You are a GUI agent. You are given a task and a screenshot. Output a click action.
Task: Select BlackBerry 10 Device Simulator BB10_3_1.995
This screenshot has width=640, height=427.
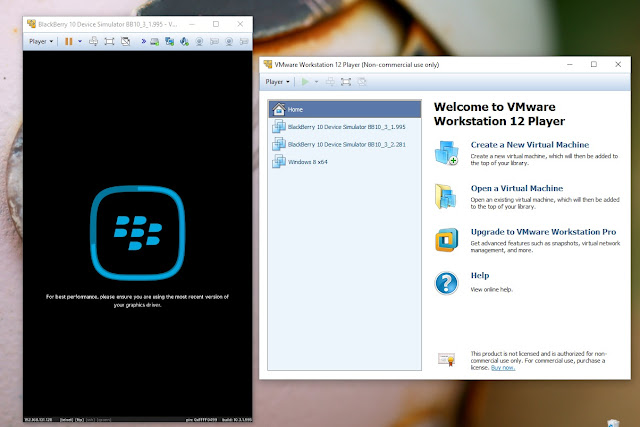pyautogui.click(x=345, y=127)
